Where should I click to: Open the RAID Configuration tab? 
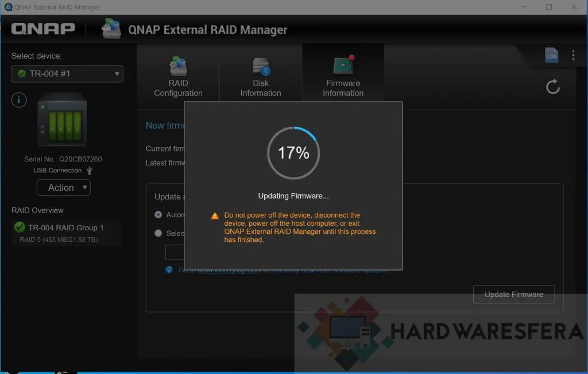pyautogui.click(x=178, y=77)
